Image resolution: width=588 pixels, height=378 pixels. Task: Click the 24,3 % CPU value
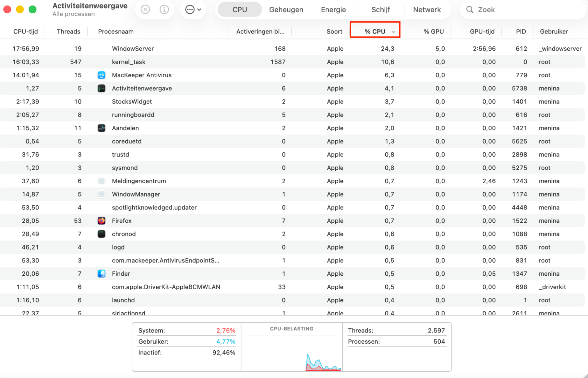(x=387, y=49)
